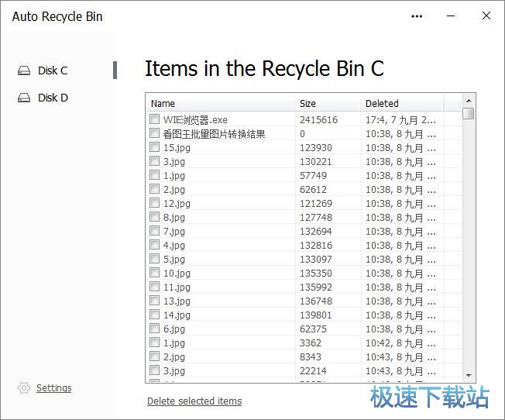Click the Settings gear icon
Screen dimensions: 505x420
tap(24, 387)
